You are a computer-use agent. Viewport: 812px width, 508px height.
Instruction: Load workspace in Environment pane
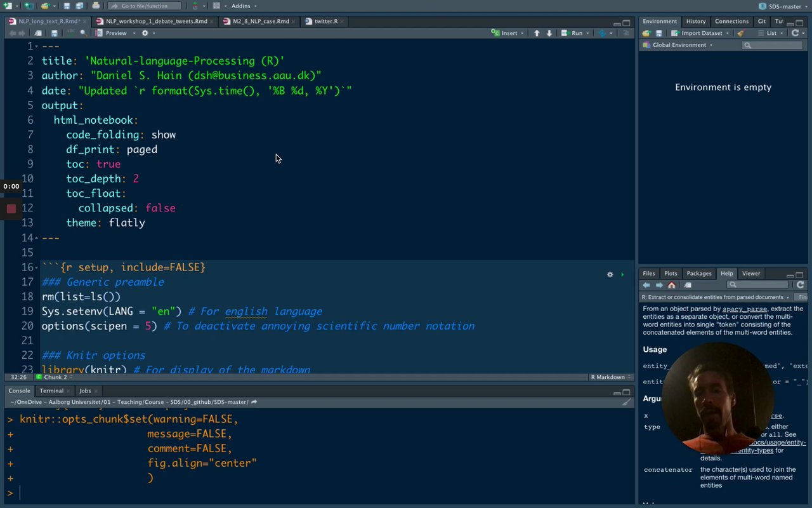646,33
